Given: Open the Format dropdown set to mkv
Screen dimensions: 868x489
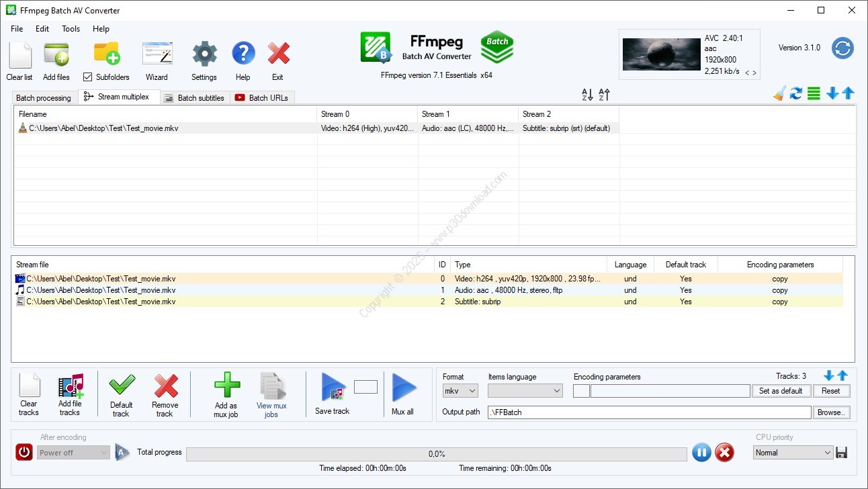Looking at the screenshot, I should click(x=460, y=390).
